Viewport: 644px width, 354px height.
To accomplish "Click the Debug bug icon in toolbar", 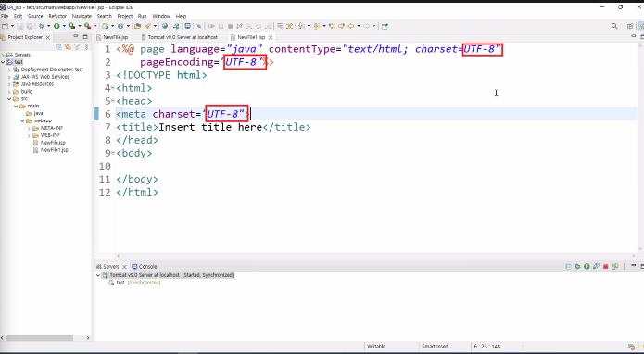I will click(42, 26).
